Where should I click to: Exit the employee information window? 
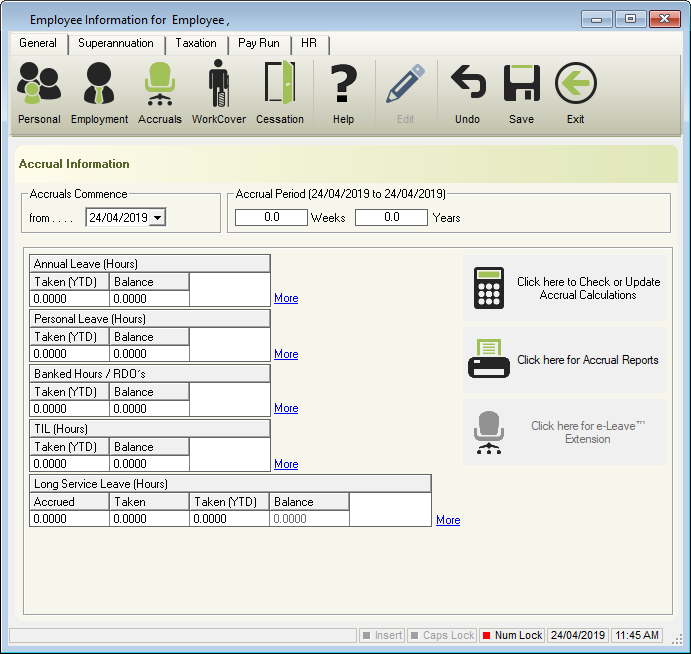[575, 93]
